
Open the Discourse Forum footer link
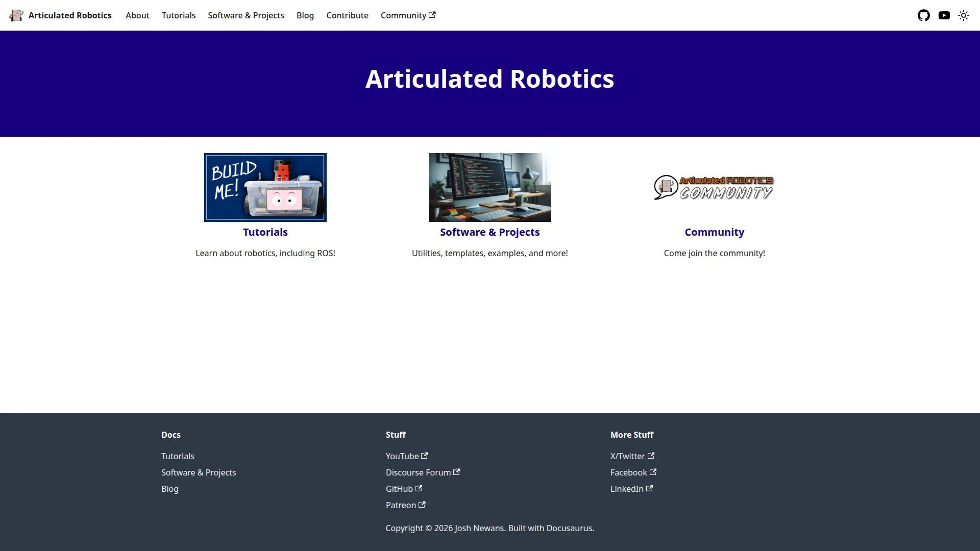click(423, 472)
